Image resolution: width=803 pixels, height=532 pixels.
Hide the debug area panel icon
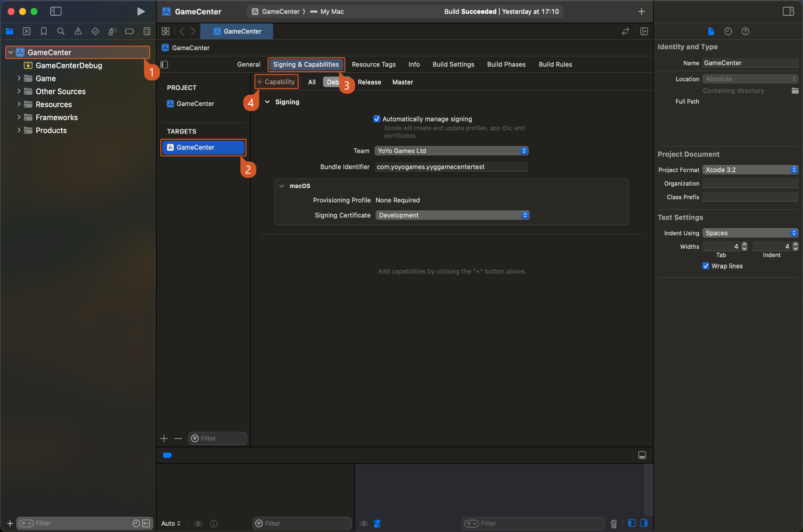(642, 455)
